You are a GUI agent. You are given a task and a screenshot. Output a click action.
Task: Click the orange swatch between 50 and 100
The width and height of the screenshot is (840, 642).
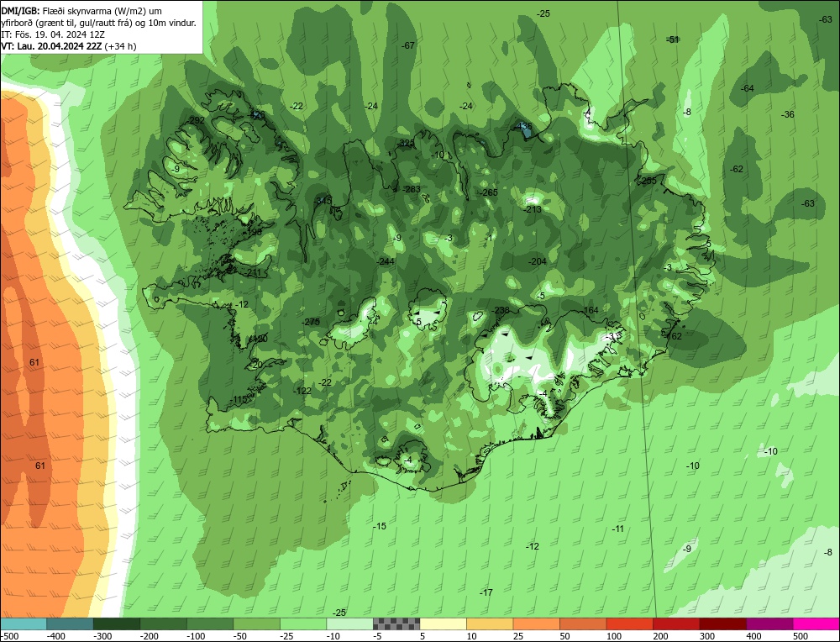[x=583, y=624]
